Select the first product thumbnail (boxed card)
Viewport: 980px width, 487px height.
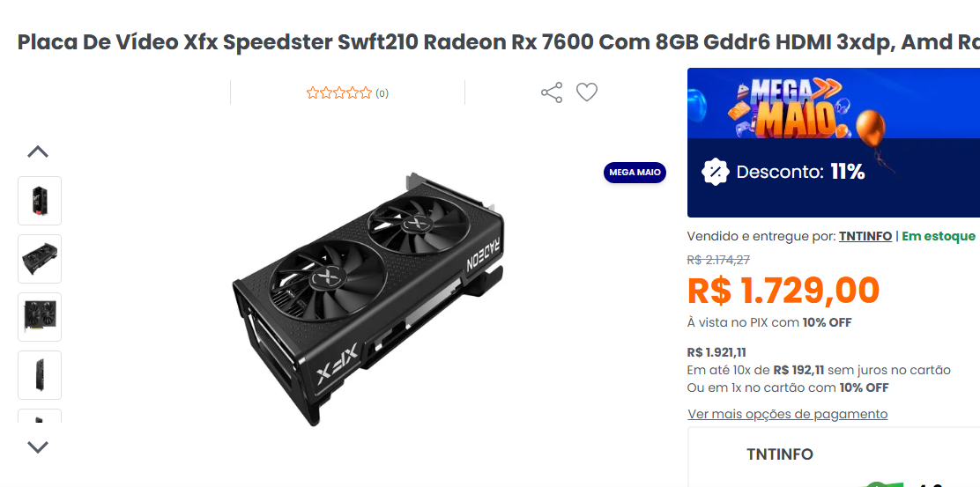[40, 201]
